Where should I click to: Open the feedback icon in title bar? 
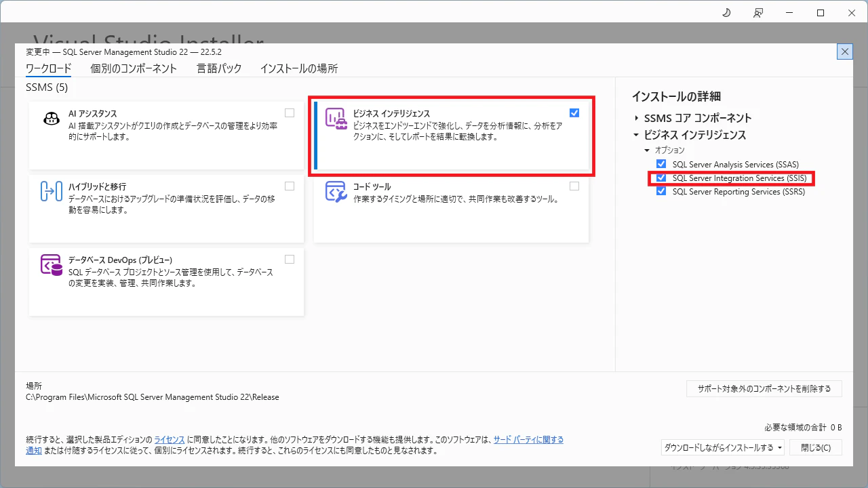pos(758,13)
